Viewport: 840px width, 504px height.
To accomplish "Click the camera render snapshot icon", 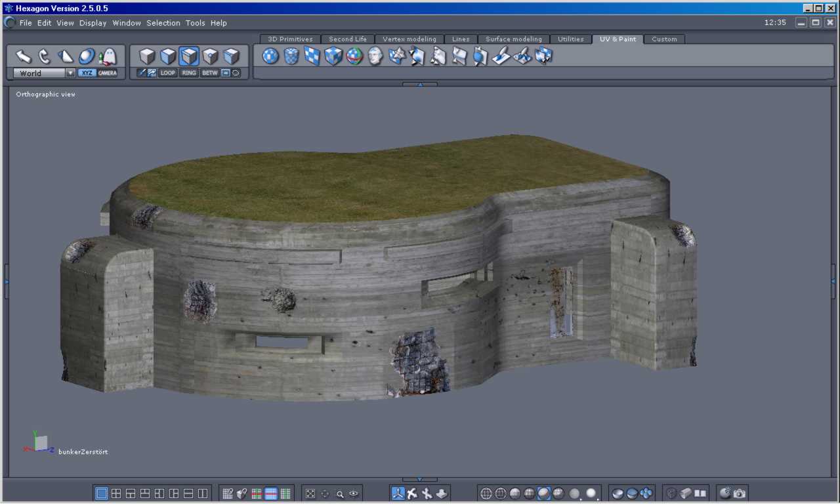I will [740, 493].
